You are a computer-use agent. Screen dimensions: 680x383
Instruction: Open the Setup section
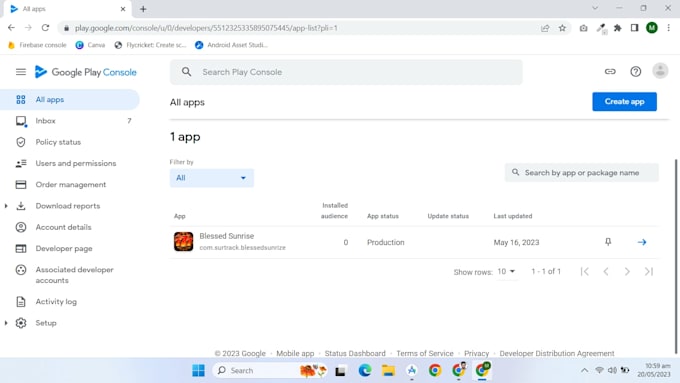point(46,323)
